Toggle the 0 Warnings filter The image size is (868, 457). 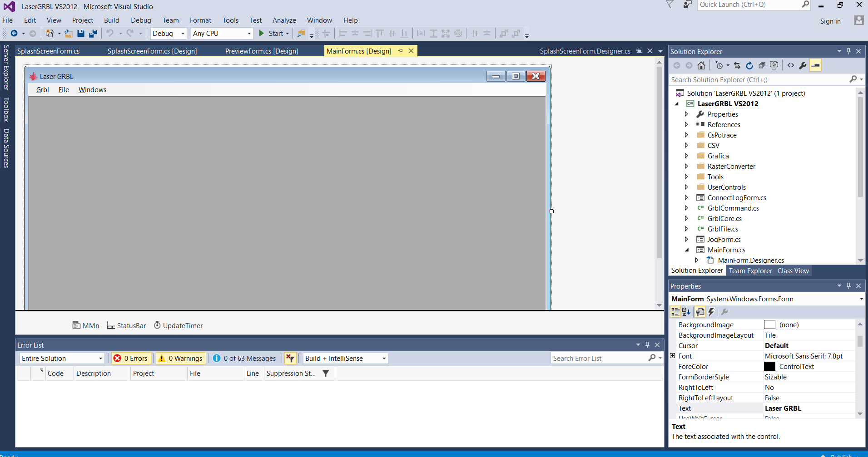point(181,359)
